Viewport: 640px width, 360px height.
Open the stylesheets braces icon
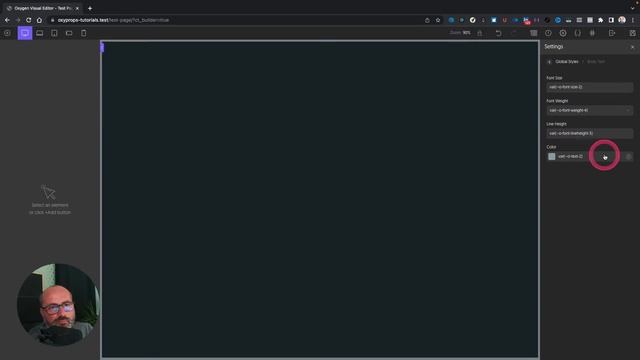pos(578,33)
